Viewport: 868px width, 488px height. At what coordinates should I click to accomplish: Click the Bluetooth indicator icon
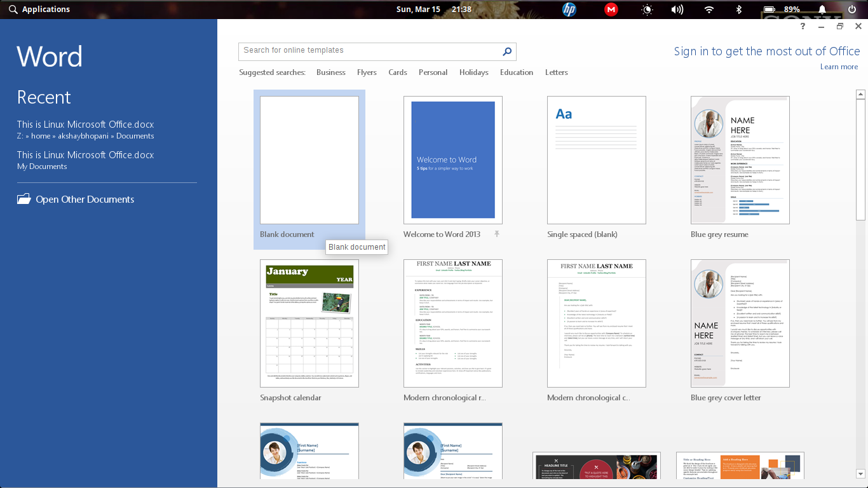(739, 10)
